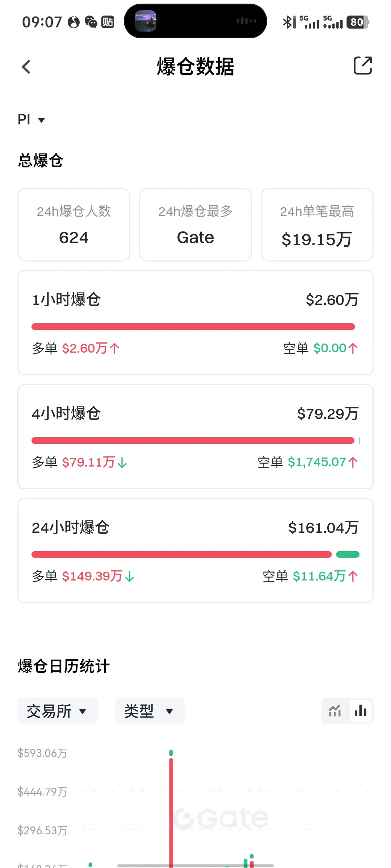Open the 类型 dropdown filter
Image resolution: width=391 pixels, height=868 pixels.
(x=150, y=711)
